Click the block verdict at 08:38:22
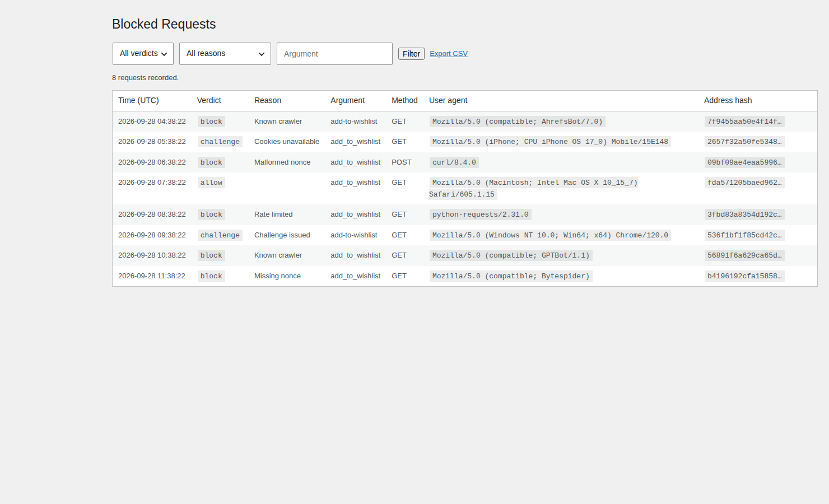The width and height of the screenshot is (829, 504). click(x=211, y=214)
